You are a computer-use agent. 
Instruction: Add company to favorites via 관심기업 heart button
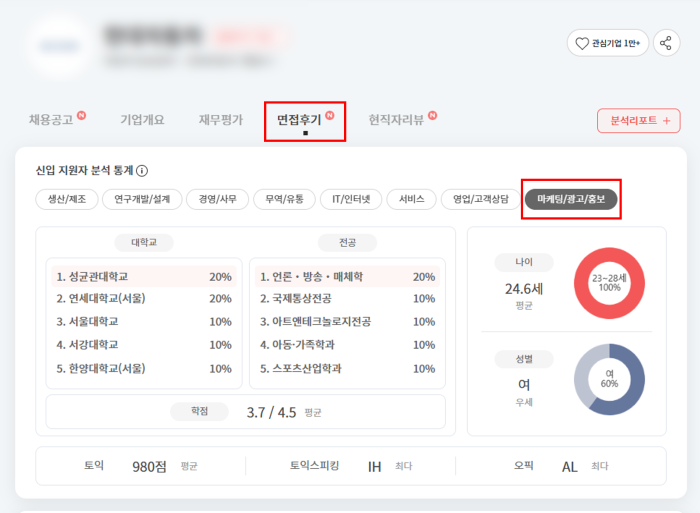pyautogui.click(x=607, y=43)
